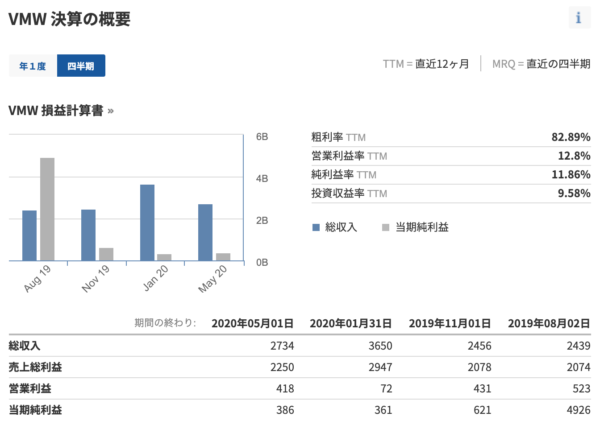The image size is (600, 429).
Task: Click the 当期純利益 gray legend swatch
Action: [x=385, y=227]
